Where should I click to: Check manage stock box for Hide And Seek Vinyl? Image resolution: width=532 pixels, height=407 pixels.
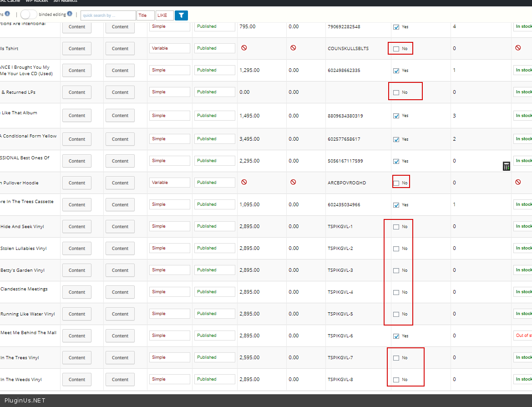(x=396, y=227)
